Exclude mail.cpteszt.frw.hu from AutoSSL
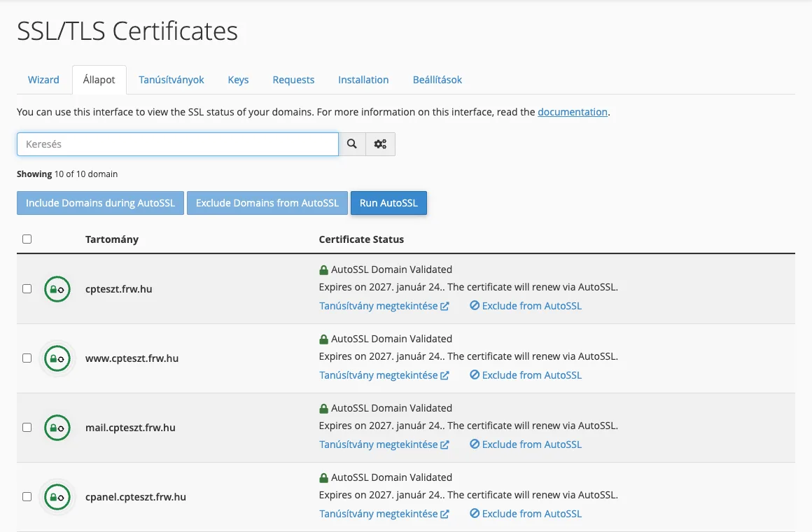The height and width of the screenshot is (532, 812). [x=526, y=445]
